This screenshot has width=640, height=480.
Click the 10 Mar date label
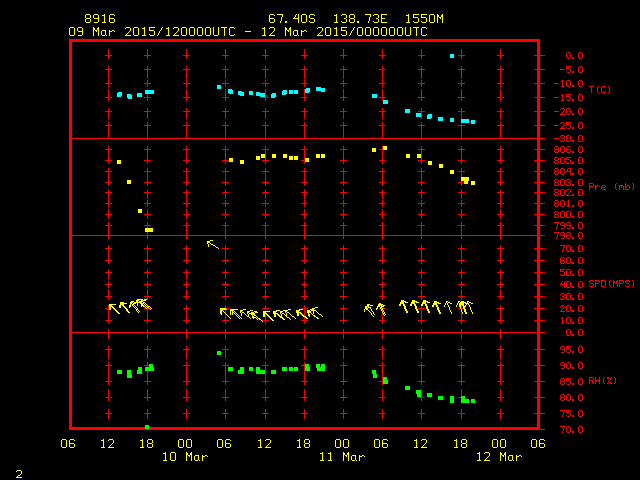185,457
